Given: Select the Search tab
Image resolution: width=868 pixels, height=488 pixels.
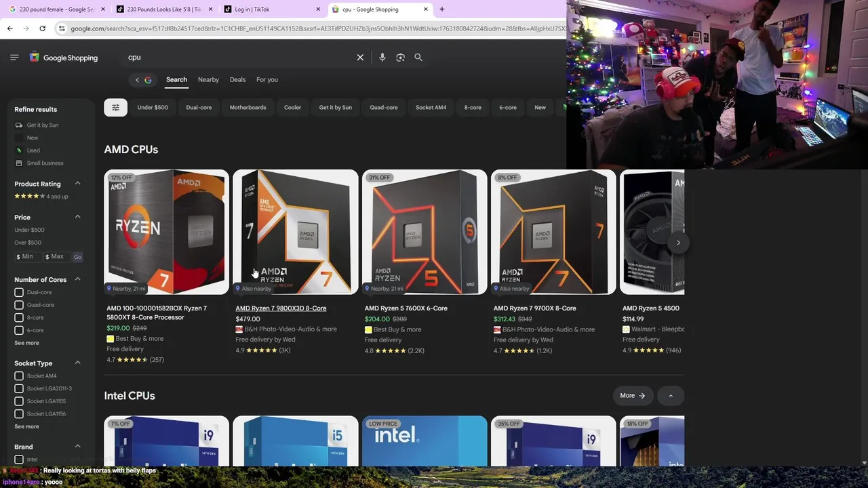Looking at the screenshot, I should coord(176,80).
